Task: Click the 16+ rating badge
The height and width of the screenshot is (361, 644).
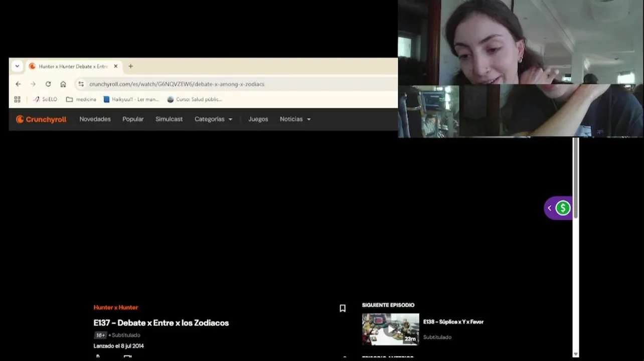Action: coord(100,335)
